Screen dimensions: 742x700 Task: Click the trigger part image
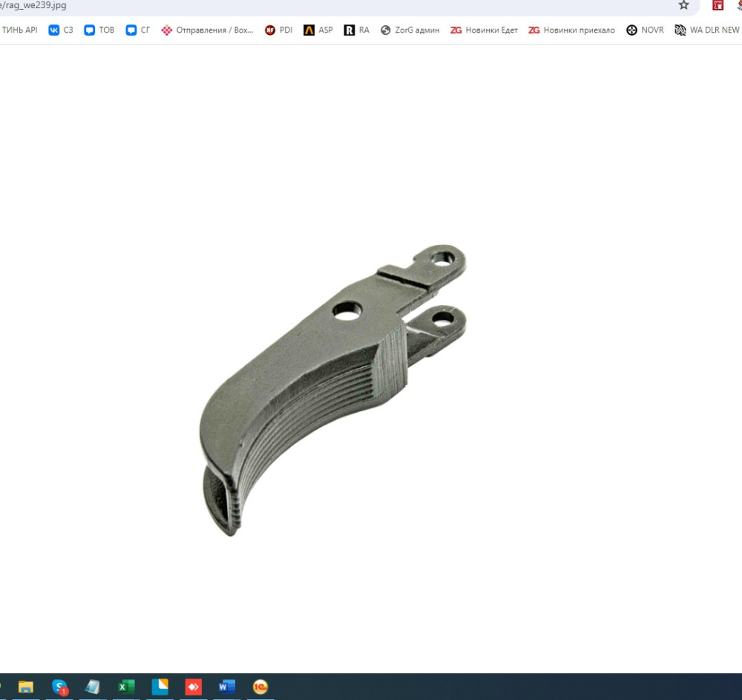pyautogui.click(x=332, y=390)
